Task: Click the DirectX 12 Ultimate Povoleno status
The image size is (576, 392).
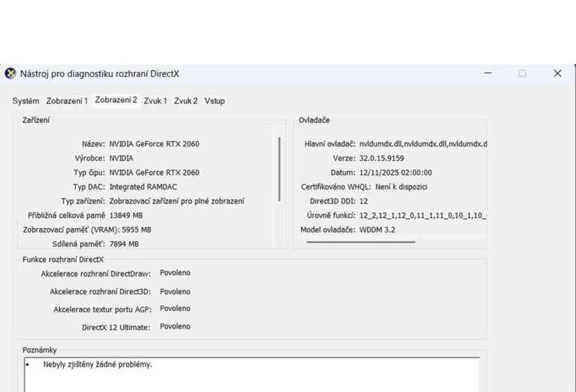Action: pos(175,326)
